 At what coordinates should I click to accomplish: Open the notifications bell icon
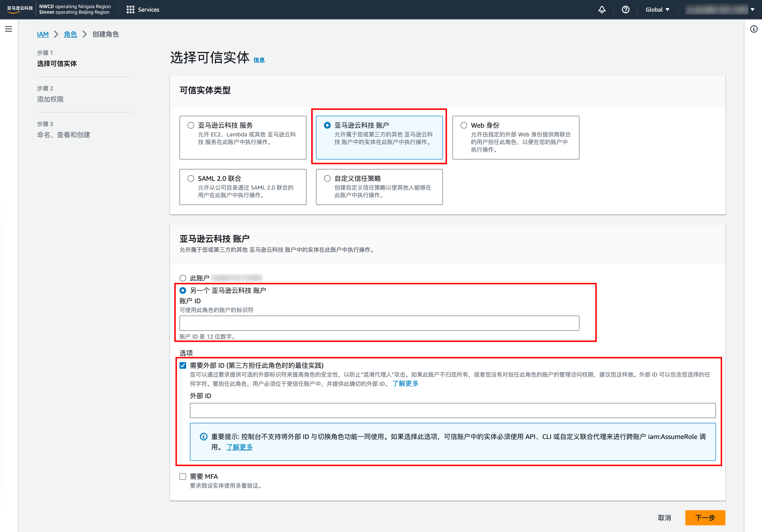[602, 10]
